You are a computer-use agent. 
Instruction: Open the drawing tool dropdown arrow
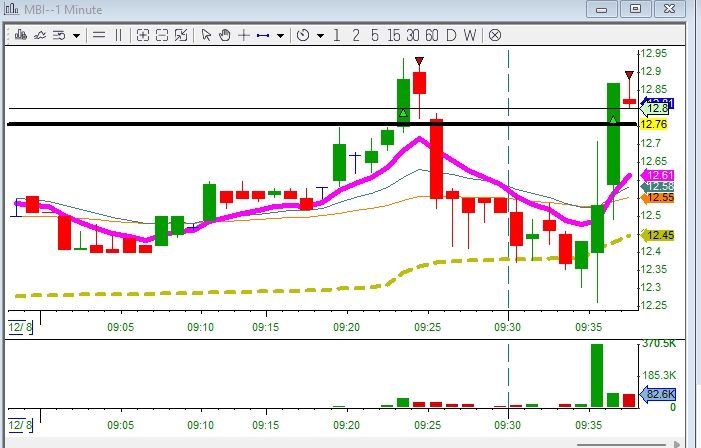[280, 36]
